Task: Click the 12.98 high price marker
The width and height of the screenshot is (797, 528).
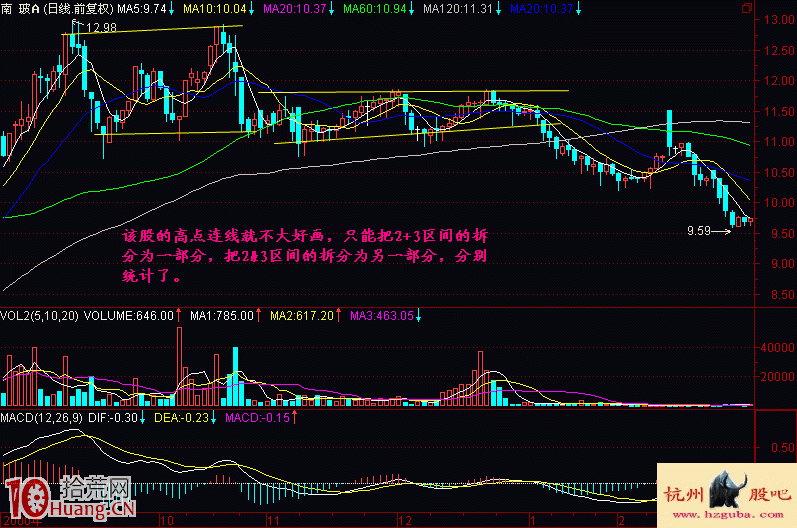Action: 101,28
